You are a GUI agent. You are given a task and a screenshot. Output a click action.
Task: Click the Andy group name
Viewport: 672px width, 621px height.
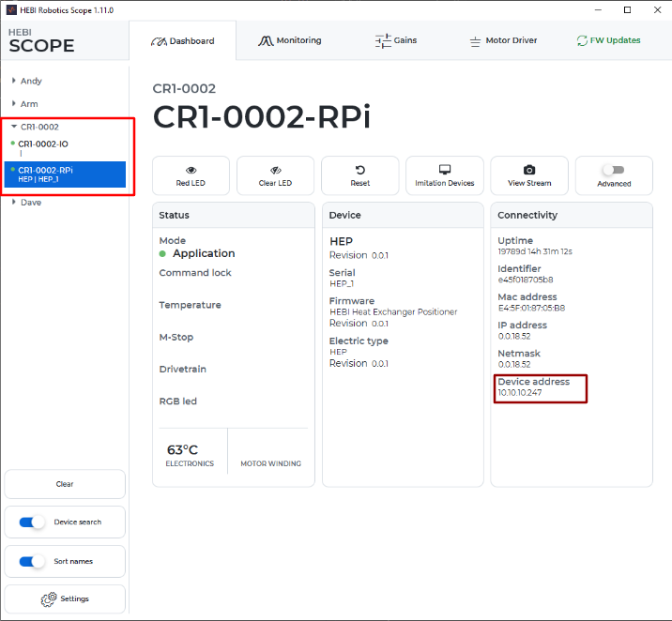pyautogui.click(x=31, y=81)
